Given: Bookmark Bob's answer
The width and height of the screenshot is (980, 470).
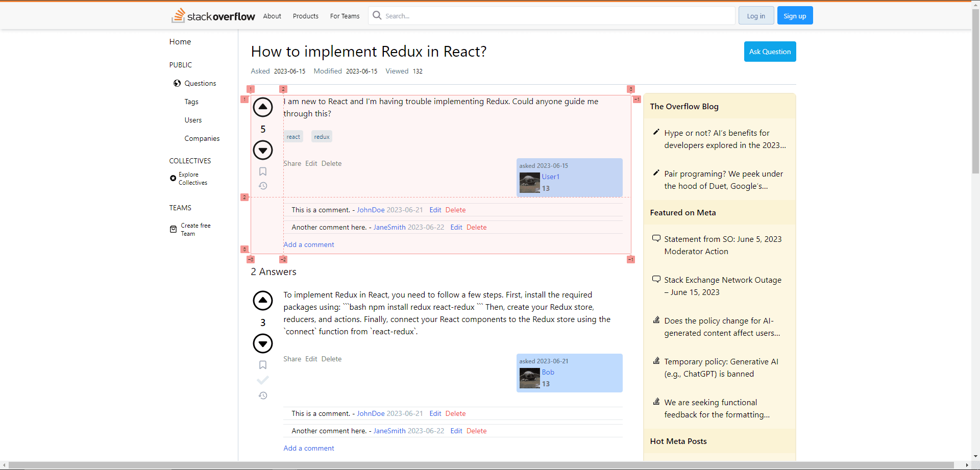Looking at the screenshot, I should click(x=263, y=365).
